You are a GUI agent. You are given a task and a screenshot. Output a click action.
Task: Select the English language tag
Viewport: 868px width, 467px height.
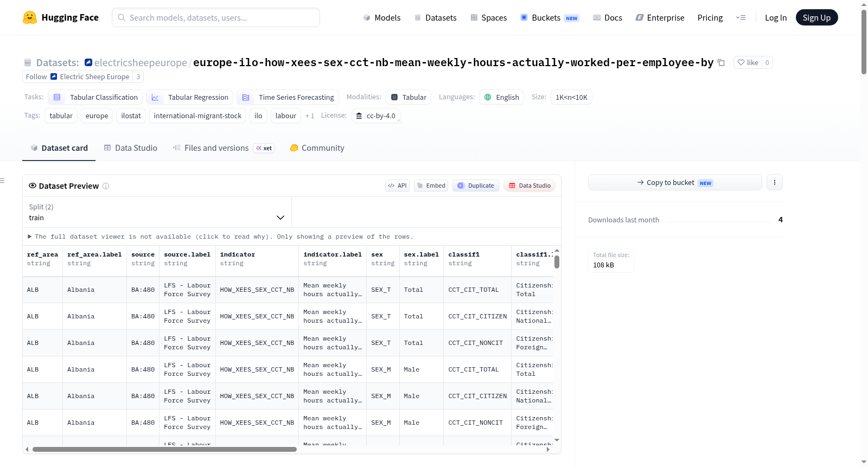tap(501, 97)
